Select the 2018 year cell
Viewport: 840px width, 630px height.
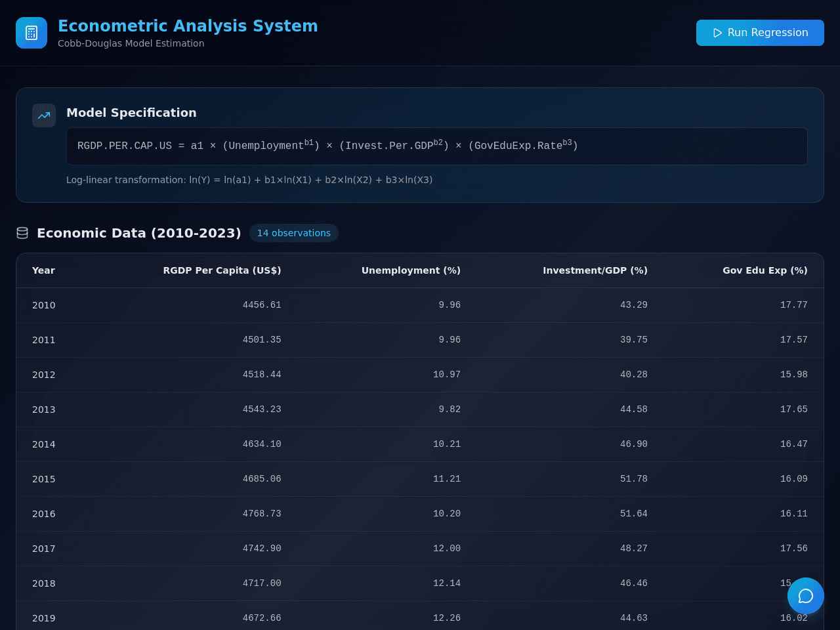coord(44,583)
